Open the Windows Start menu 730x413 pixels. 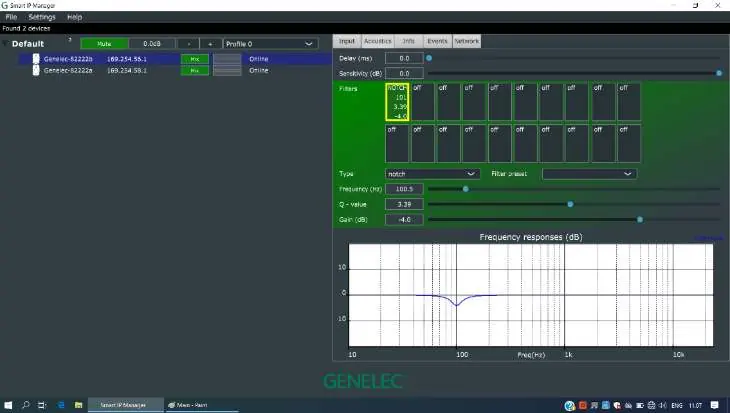pos(8,405)
